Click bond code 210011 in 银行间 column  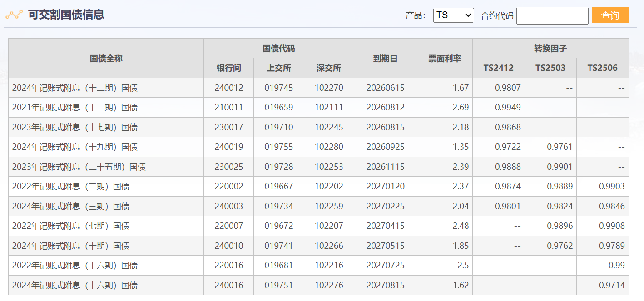(228, 108)
